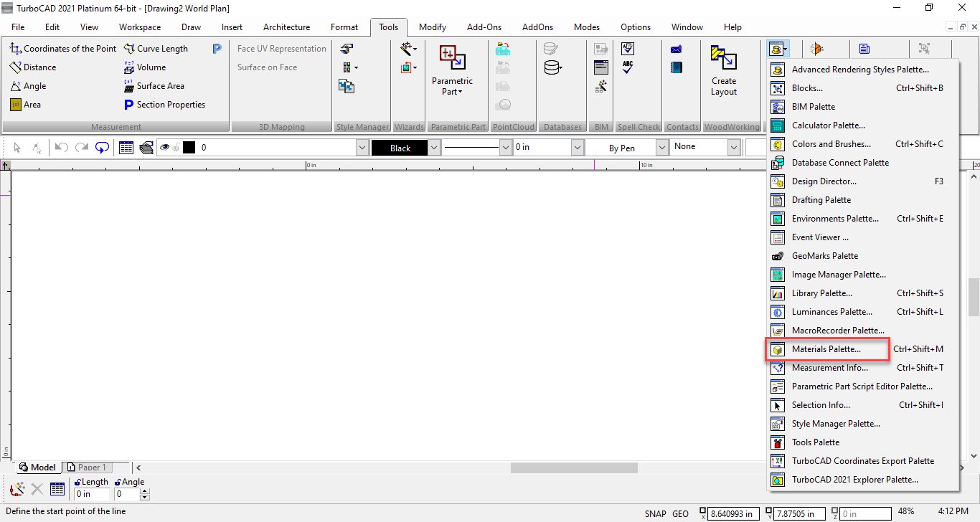980x522 pixels.
Task: Click the Length input field
Action: [93, 494]
